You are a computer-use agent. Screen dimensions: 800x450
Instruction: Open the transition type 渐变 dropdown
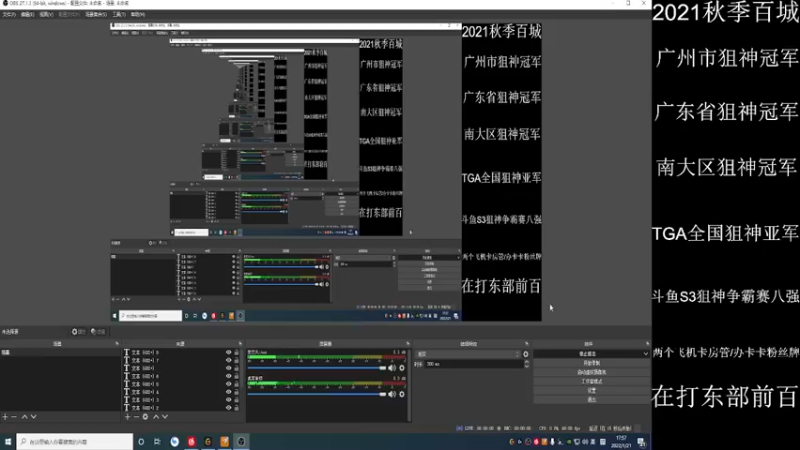[x=468, y=354]
